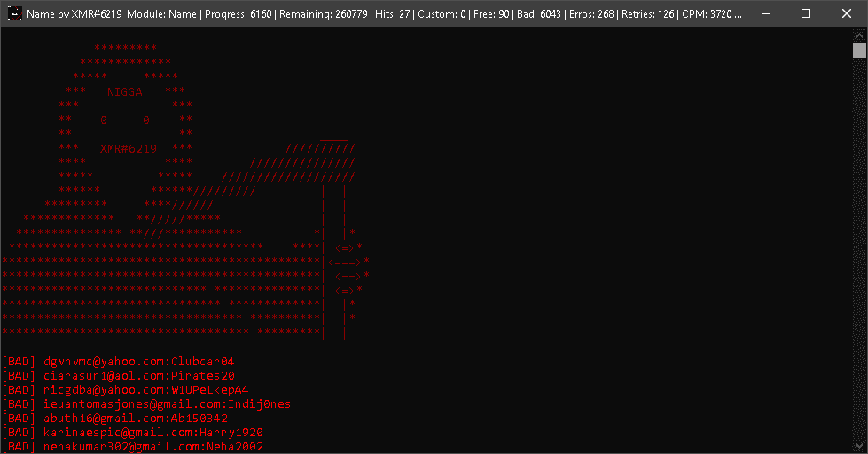This screenshot has height=454, width=868.
Task: Click the 'Bad: 6043' counter in title bar
Action: pyautogui.click(x=539, y=14)
